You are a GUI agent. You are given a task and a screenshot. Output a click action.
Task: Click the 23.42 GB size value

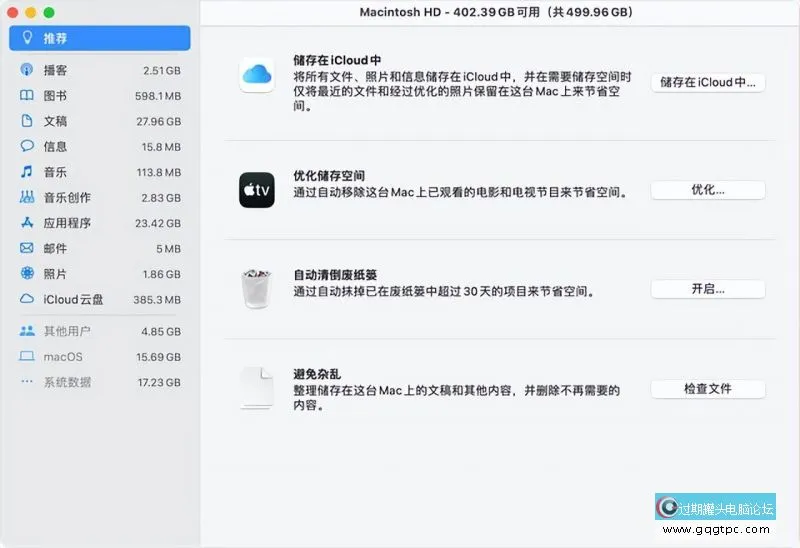tap(158, 223)
